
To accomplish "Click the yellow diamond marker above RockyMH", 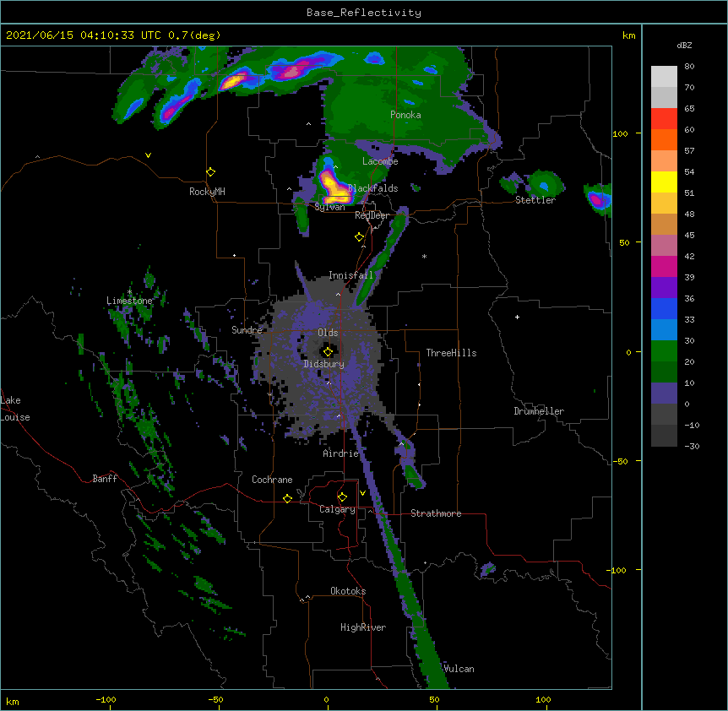I will [x=210, y=171].
